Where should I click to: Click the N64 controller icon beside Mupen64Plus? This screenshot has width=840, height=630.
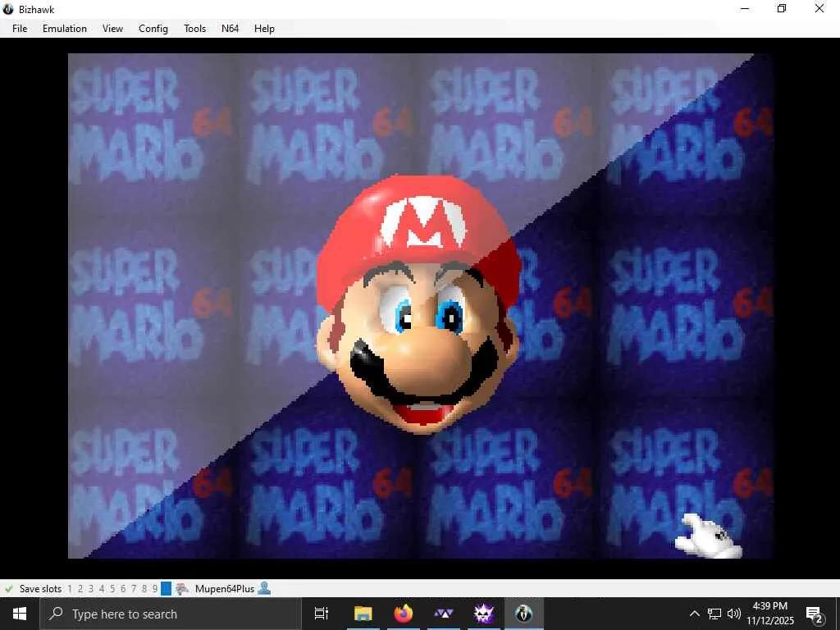click(x=182, y=589)
